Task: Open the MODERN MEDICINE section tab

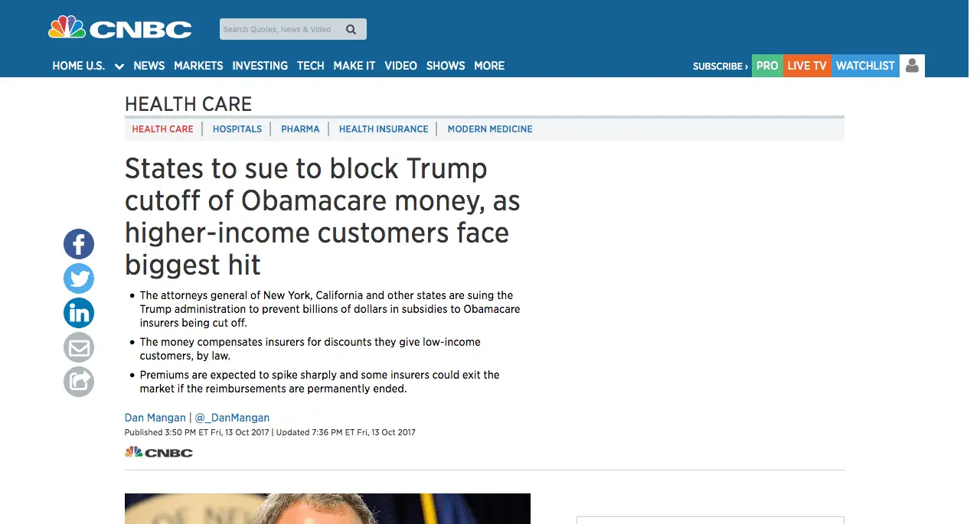Action: click(490, 129)
